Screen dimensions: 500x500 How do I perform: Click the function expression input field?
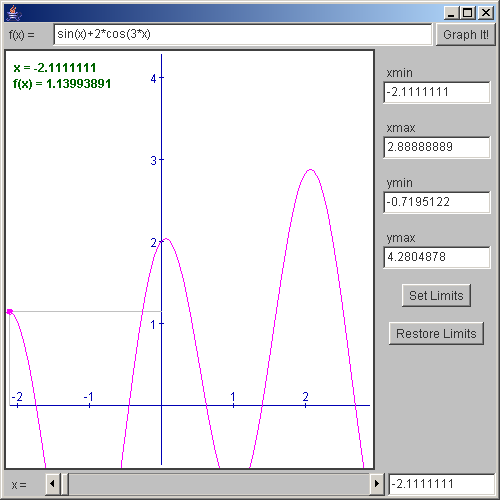coord(243,34)
